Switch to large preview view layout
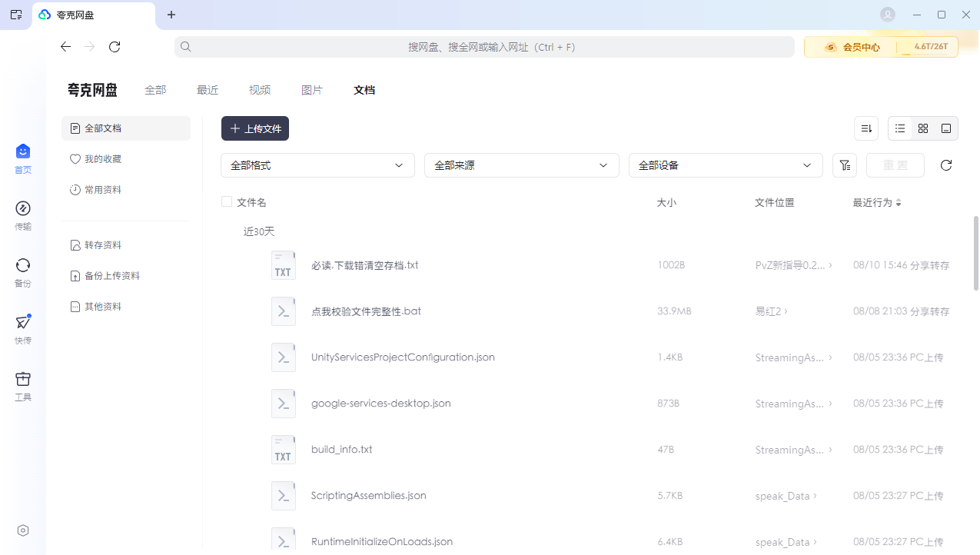Viewport: 980px width, 555px height. coord(946,128)
